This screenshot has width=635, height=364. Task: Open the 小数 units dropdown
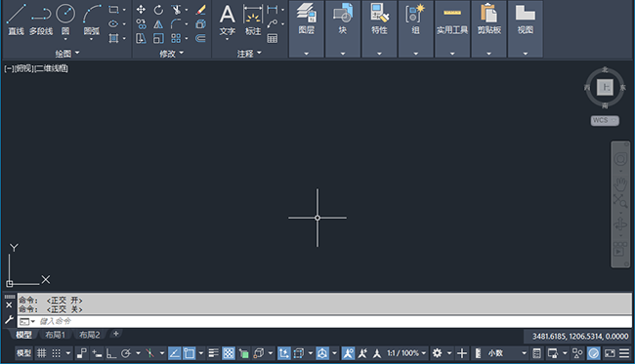point(507,353)
